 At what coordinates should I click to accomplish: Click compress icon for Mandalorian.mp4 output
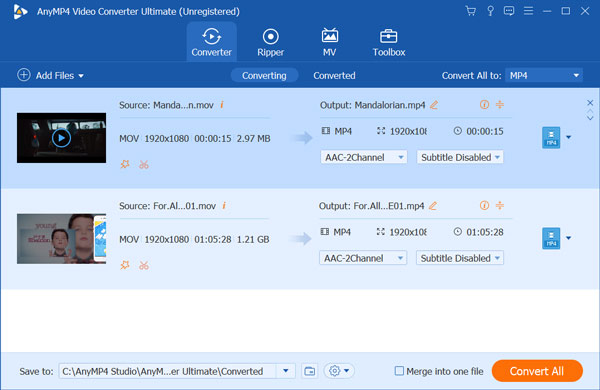click(500, 104)
